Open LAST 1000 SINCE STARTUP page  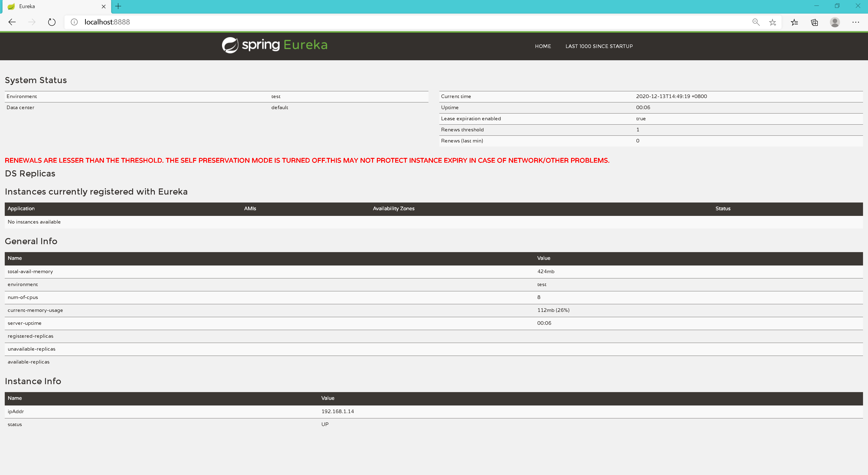599,46
